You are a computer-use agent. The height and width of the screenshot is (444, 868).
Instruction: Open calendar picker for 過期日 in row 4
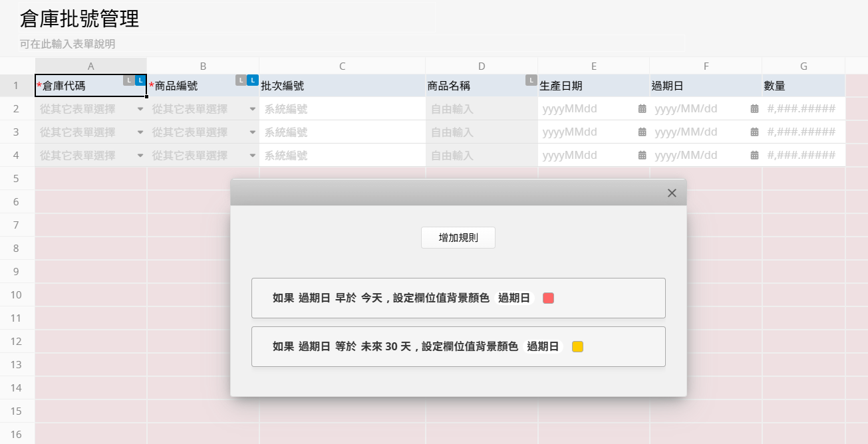tap(754, 156)
